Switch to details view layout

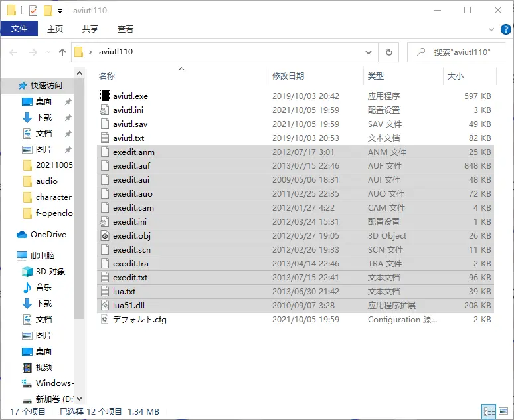click(x=489, y=411)
